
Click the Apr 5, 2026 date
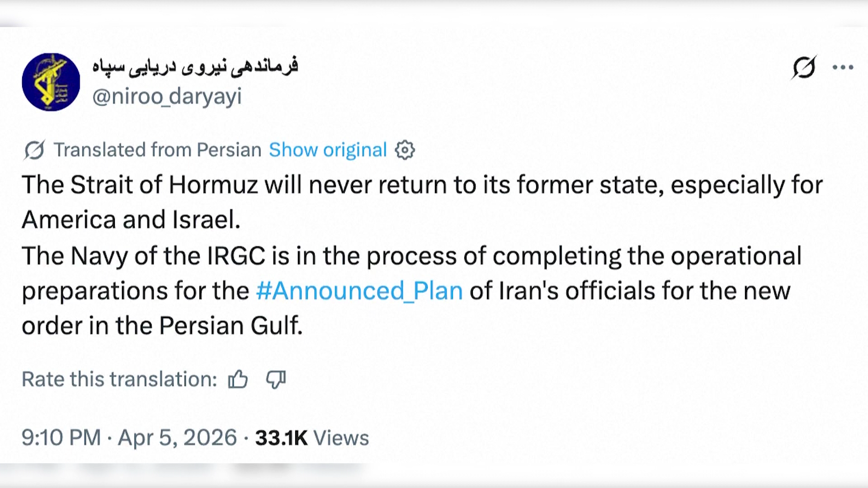pos(177,437)
